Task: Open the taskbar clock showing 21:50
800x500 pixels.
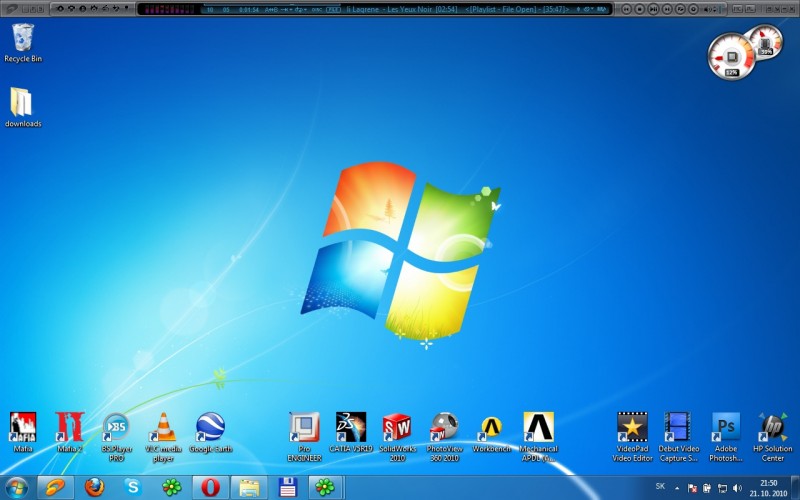Action: pos(768,487)
